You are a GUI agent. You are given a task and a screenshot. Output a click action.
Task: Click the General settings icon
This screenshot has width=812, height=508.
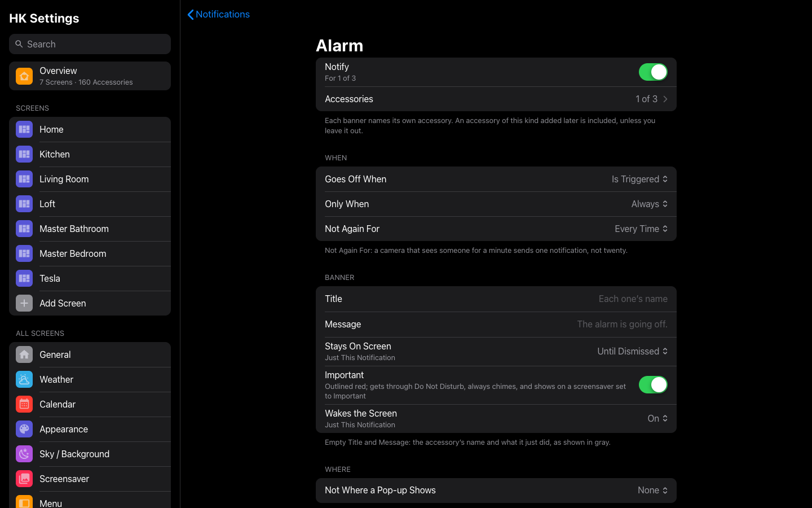click(x=24, y=354)
